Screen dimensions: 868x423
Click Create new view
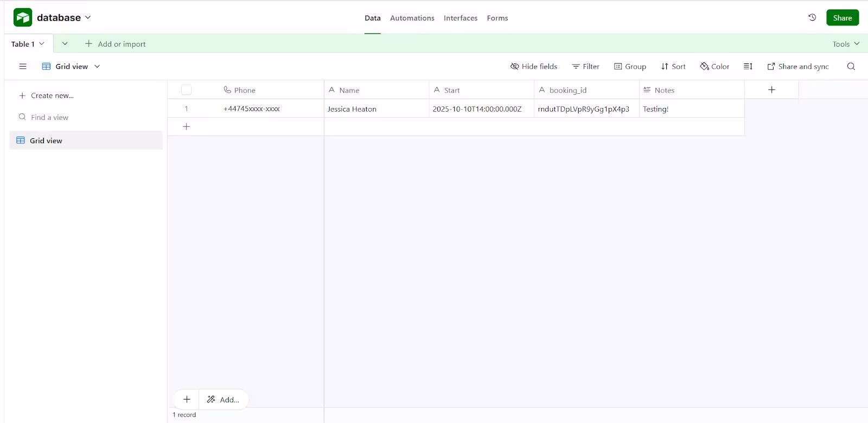click(x=46, y=95)
